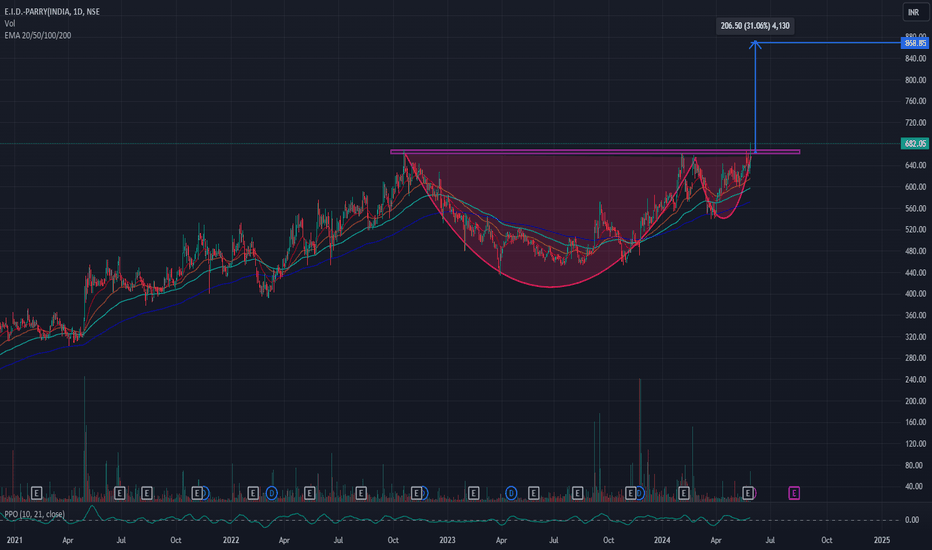This screenshot has height=550, width=932.
Task: Click the 320.00 price axis label
Action: (915, 337)
